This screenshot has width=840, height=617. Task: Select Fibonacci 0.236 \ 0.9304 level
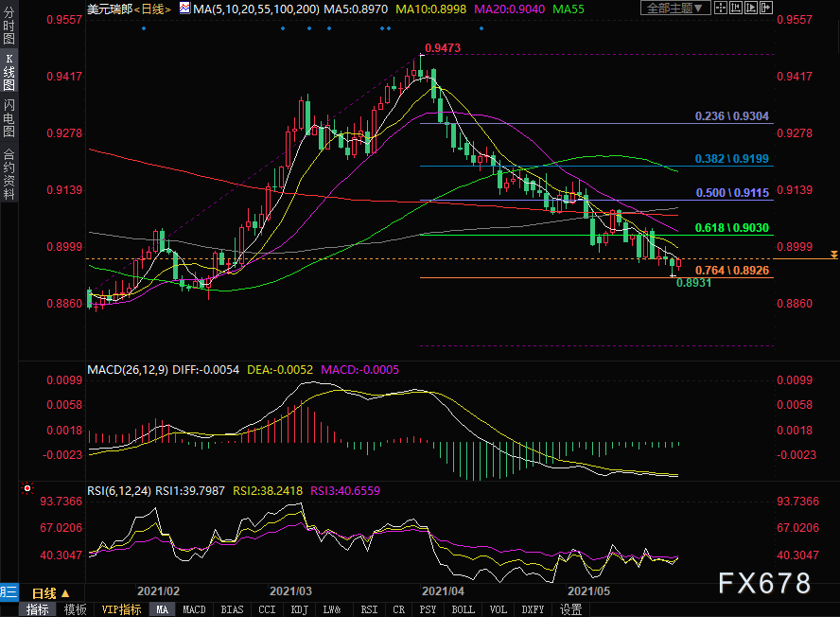pyautogui.click(x=732, y=116)
